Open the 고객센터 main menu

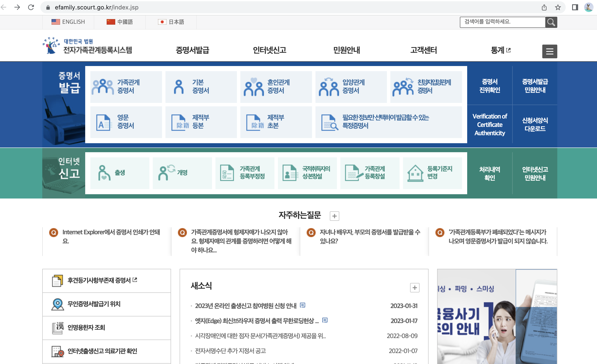(x=423, y=50)
